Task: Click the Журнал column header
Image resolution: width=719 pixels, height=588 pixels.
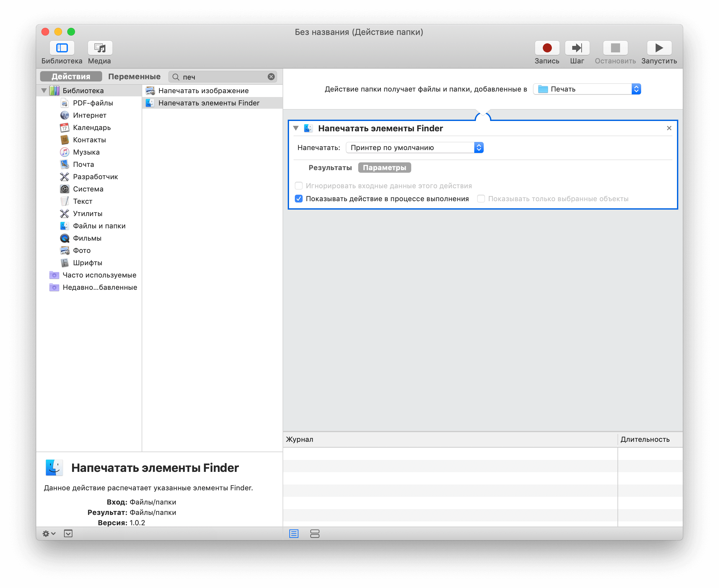Action: (450, 439)
